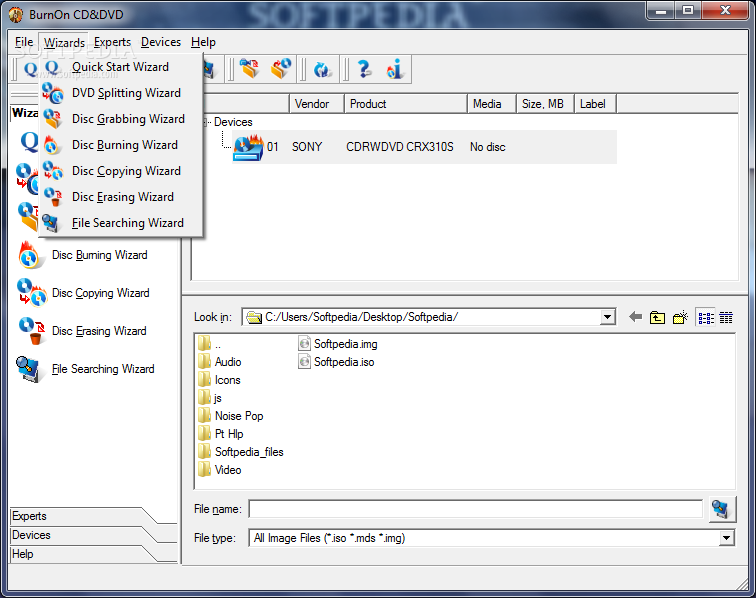Click the search button beside File name
The height and width of the screenshot is (598, 756).
pyautogui.click(x=721, y=509)
